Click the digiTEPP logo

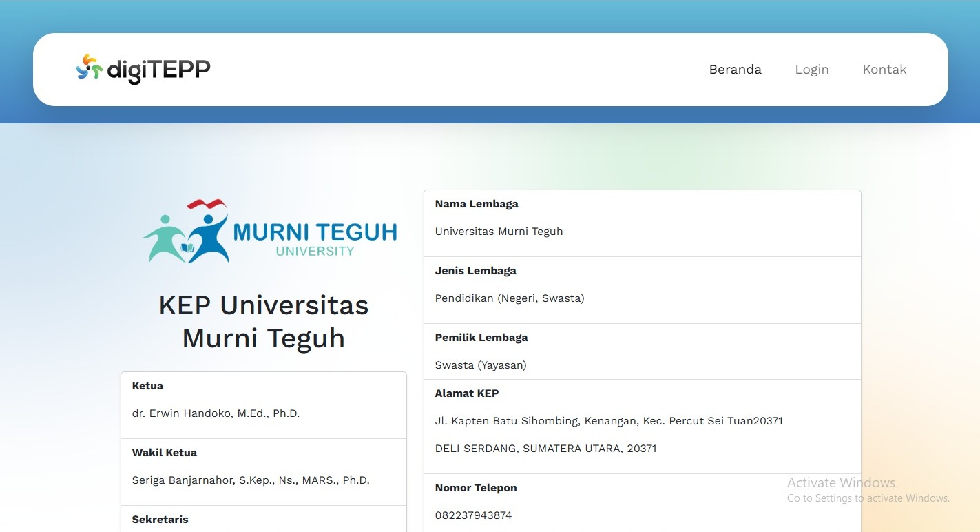click(x=143, y=70)
